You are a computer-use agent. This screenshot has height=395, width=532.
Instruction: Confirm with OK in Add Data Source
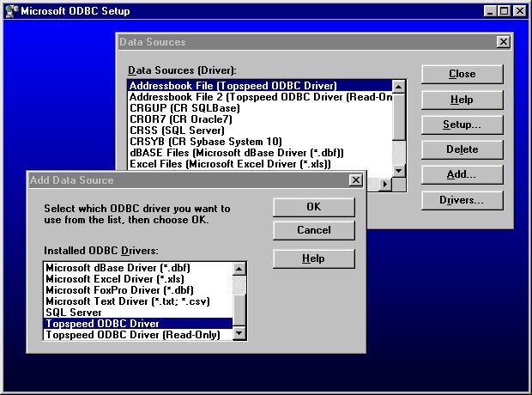[314, 207]
